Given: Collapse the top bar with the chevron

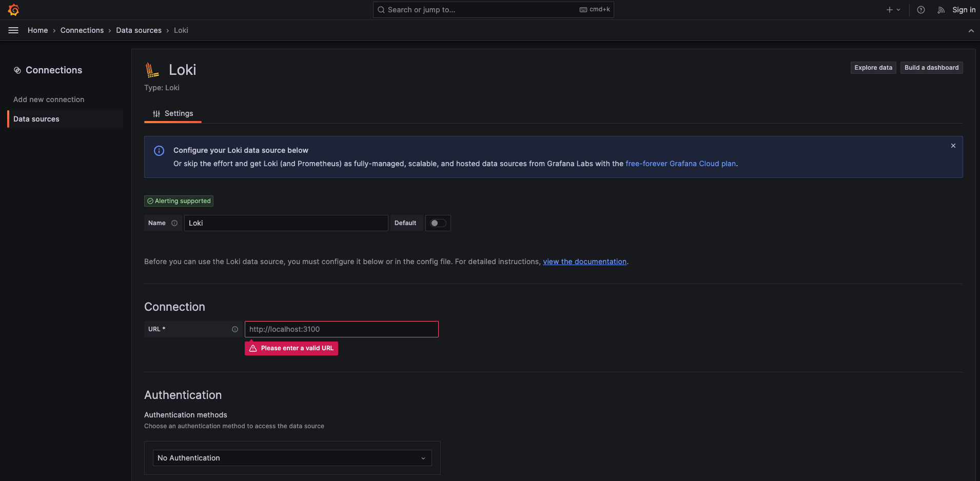Looking at the screenshot, I should [971, 31].
